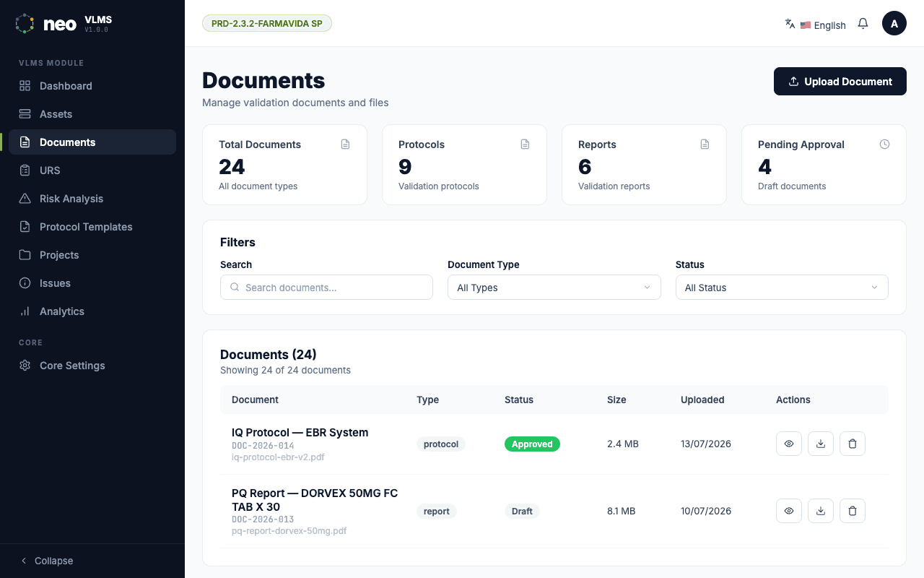Click the protocol type tag

pyautogui.click(x=441, y=444)
